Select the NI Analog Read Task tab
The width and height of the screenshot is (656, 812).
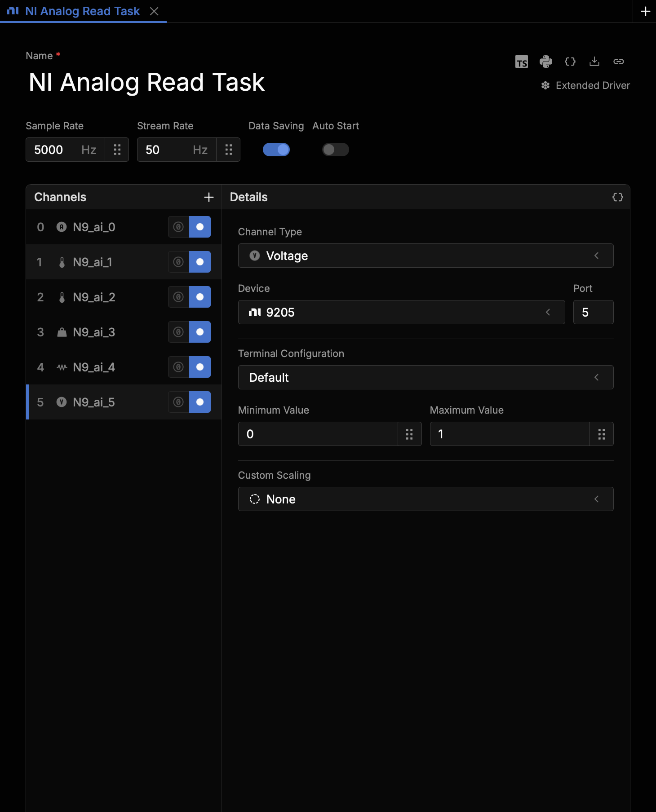click(83, 11)
